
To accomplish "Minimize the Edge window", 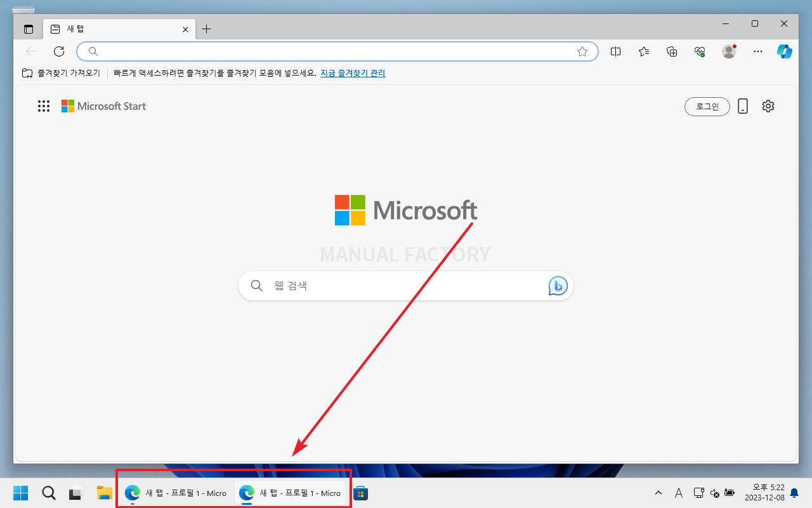I will click(x=725, y=23).
